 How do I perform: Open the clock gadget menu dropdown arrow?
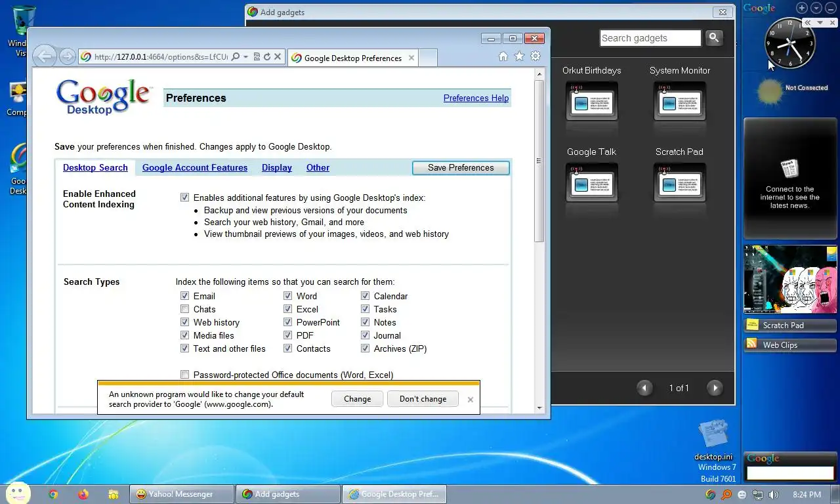820,22
